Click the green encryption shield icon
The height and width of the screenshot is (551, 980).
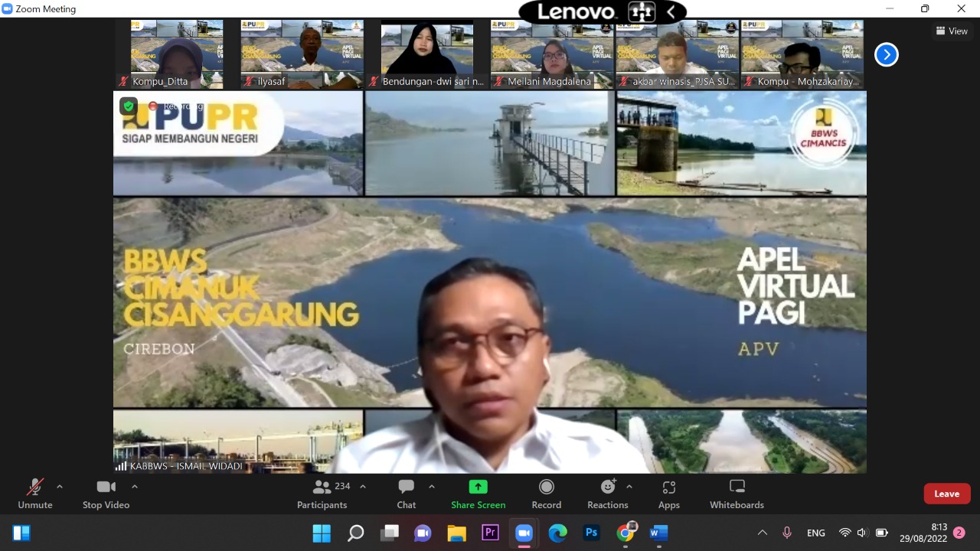pos(128,106)
